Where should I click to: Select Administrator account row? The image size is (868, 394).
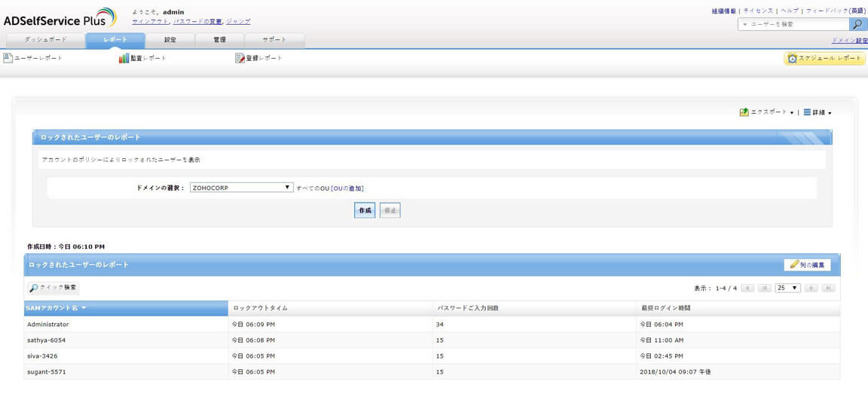[432, 324]
